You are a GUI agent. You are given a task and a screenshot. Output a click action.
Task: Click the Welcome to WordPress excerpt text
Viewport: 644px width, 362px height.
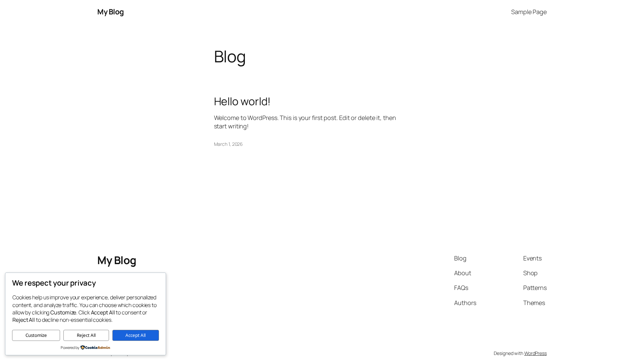pyautogui.click(x=305, y=122)
